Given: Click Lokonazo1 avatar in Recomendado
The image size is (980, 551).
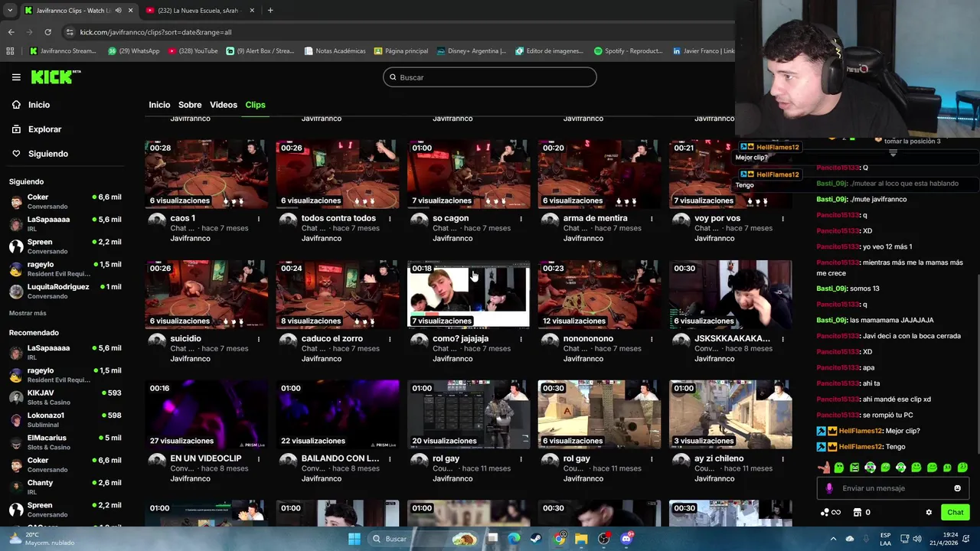Looking at the screenshot, I should click(x=16, y=419).
